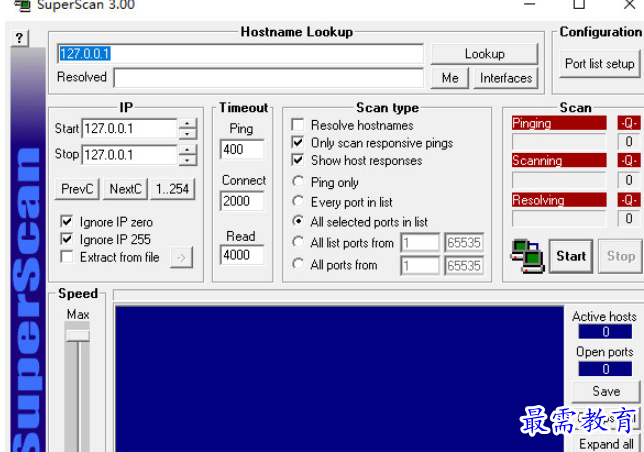Click the -Q- button beside Resolving

click(x=628, y=200)
